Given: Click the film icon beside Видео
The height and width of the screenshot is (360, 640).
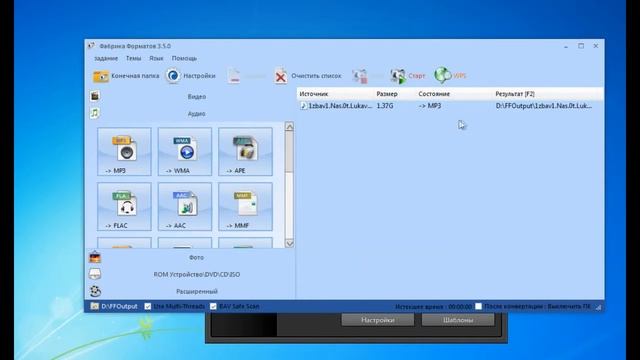Looking at the screenshot, I should click(95, 96).
